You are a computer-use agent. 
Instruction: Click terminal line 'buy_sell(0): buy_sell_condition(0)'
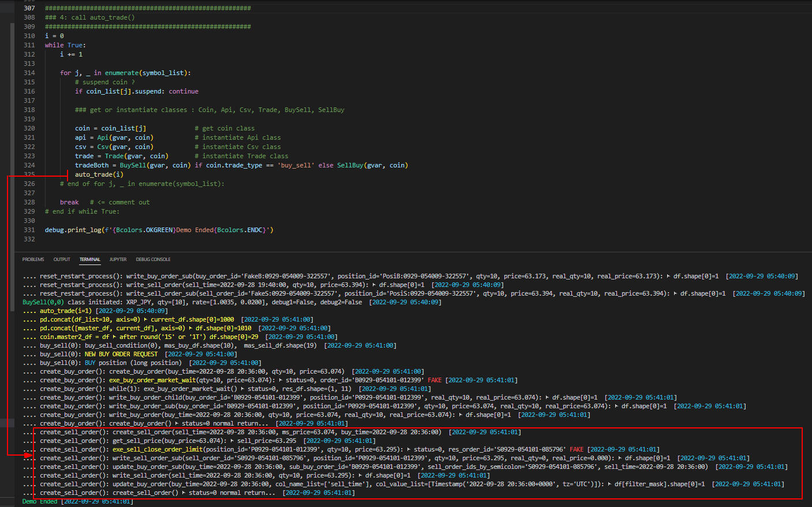tap(209, 345)
